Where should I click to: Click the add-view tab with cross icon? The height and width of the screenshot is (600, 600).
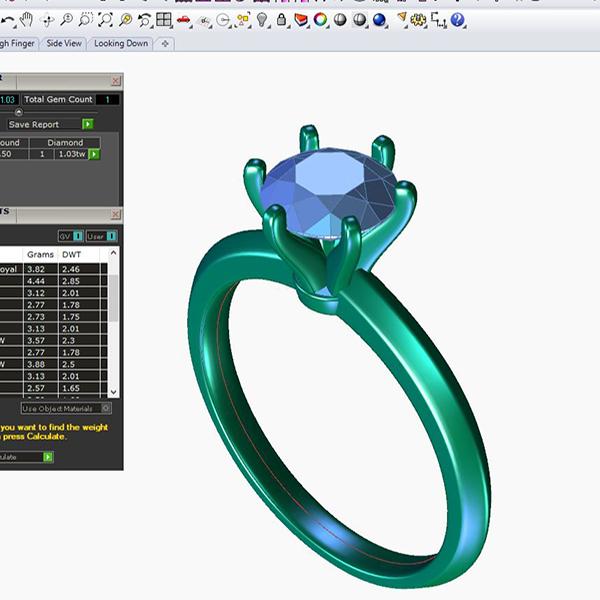click(x=165, y=44)
